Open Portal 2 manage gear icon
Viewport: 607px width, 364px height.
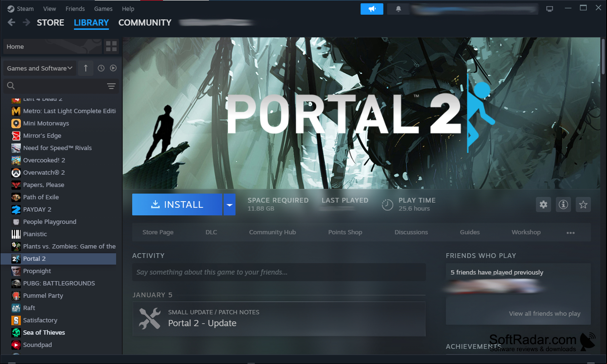[x=544, y=204]
